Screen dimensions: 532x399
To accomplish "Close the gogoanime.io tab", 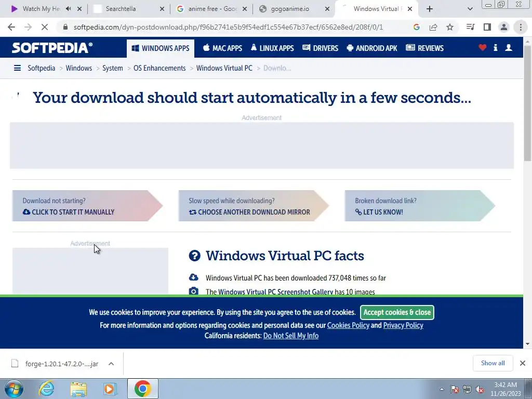I will tap(327, 9).
